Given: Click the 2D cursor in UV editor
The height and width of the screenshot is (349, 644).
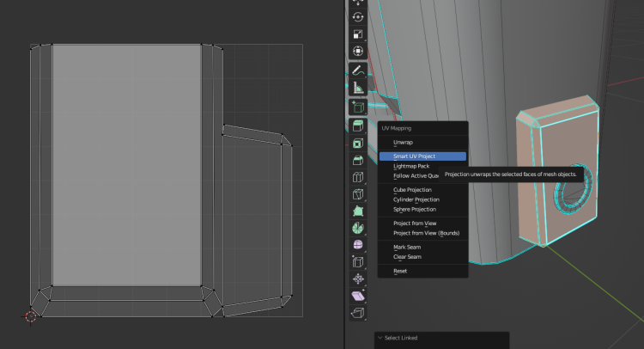Looking at the screenshot, I should pyautogui.click(x=31, y=315).
